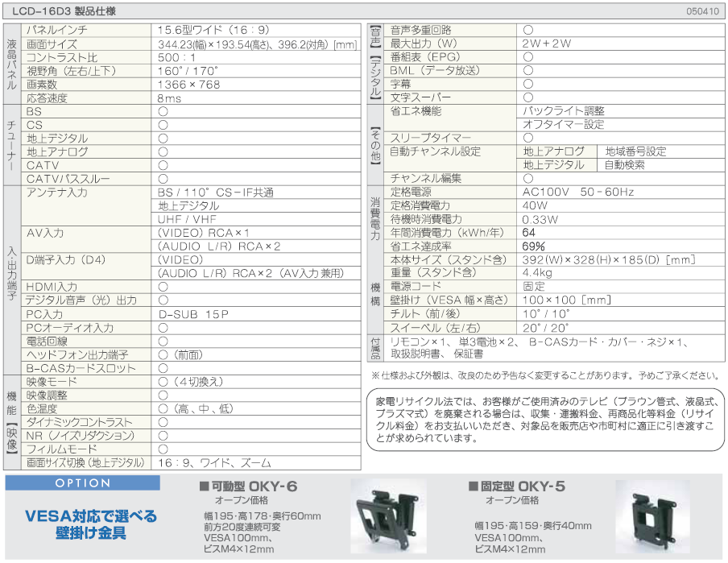
Task: Select the label '地上デジタル' in the tuner section
Action: [57, 139]
